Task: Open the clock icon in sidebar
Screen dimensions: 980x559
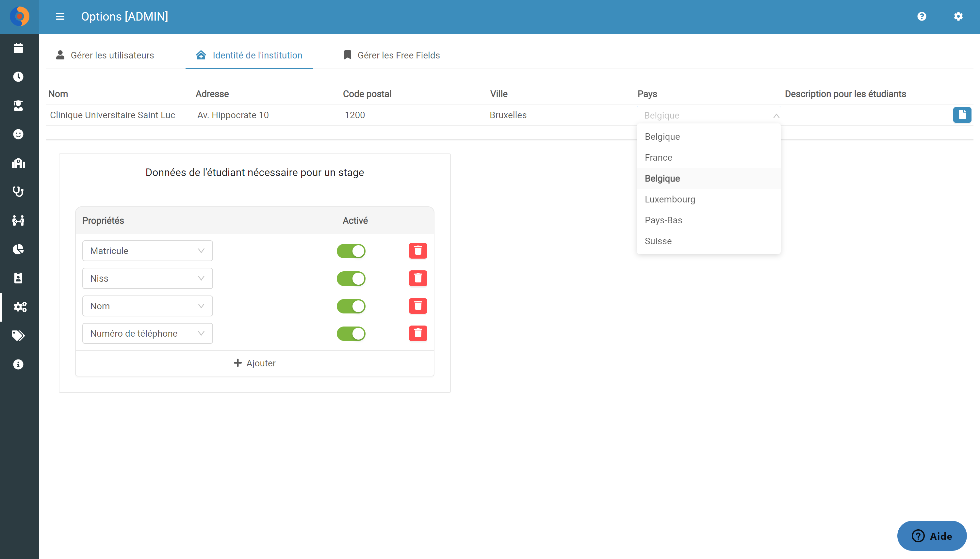Action: pyautogui.click(x=18, y=77)
